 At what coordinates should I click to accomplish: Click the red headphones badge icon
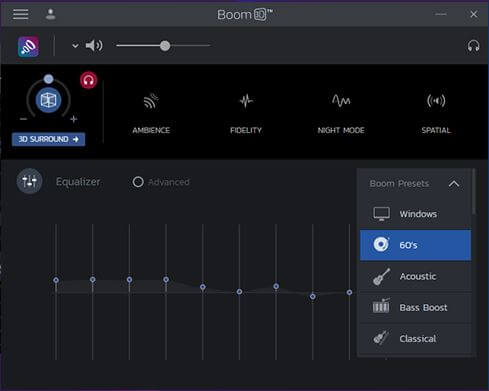[88, 80]
